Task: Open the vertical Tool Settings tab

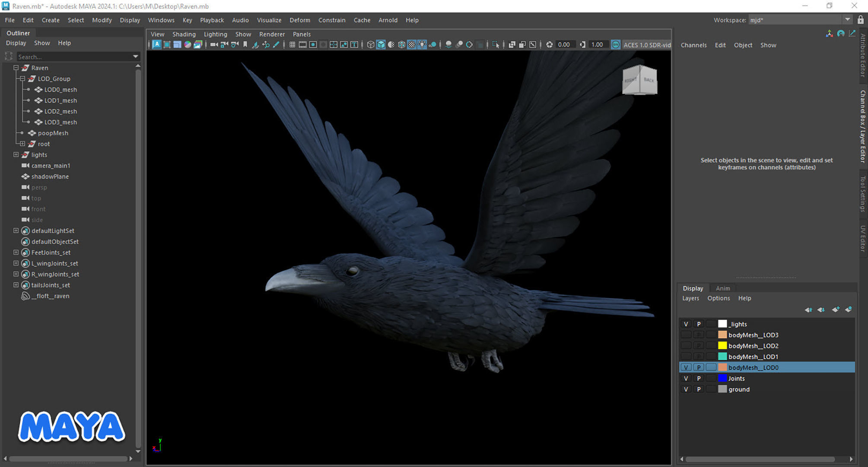Action: coord(862,194)
